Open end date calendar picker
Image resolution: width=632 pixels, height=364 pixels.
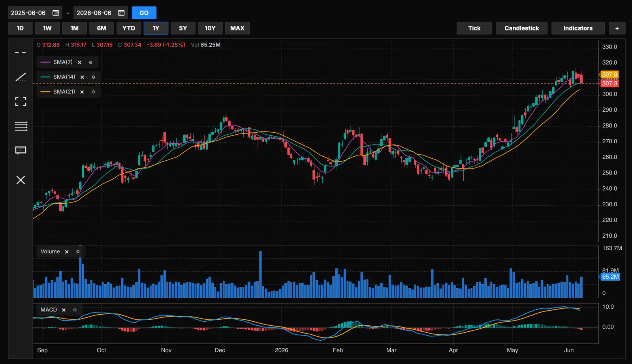click(x=121, y=13)
